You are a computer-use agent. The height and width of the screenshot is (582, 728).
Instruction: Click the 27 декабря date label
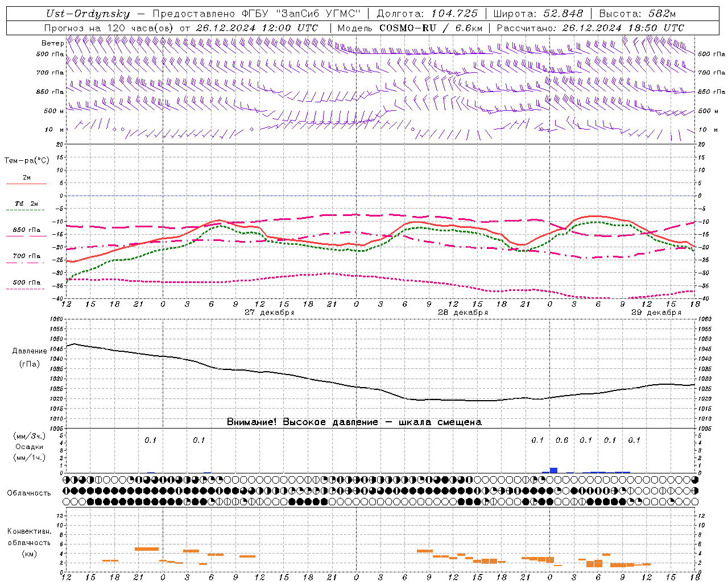[x=269, y=313]
